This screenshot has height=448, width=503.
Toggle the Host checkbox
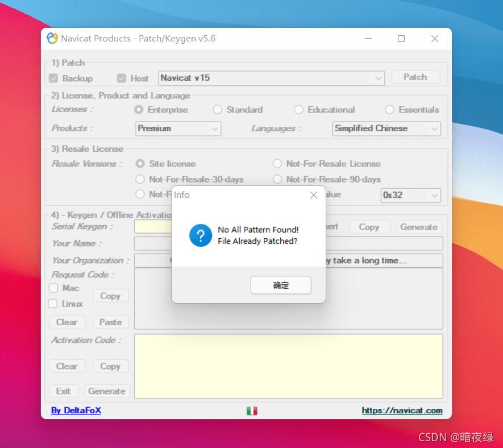pos(122,78)
